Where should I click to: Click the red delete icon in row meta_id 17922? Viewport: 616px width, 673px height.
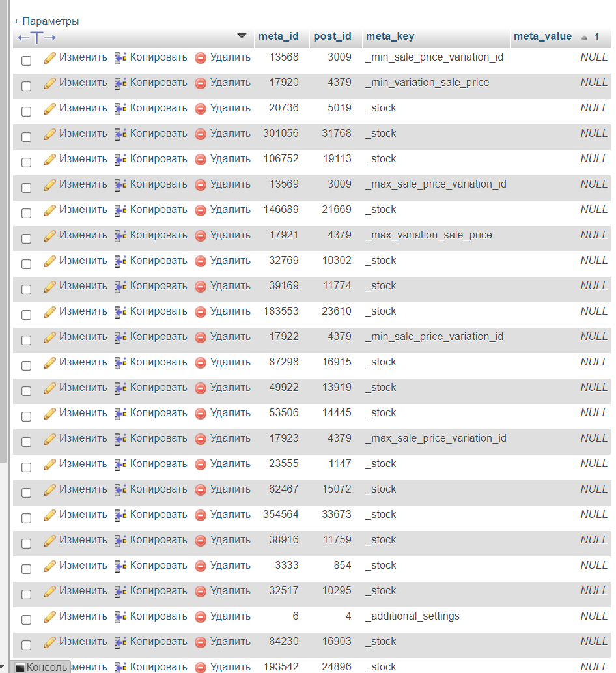click(201, 337)
